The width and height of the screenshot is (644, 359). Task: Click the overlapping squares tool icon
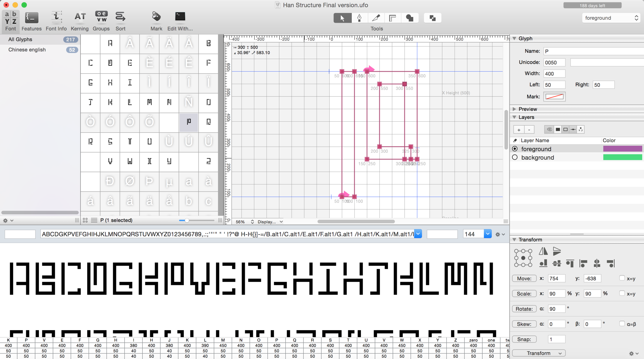pyautogui.click(x=433, y=18)
